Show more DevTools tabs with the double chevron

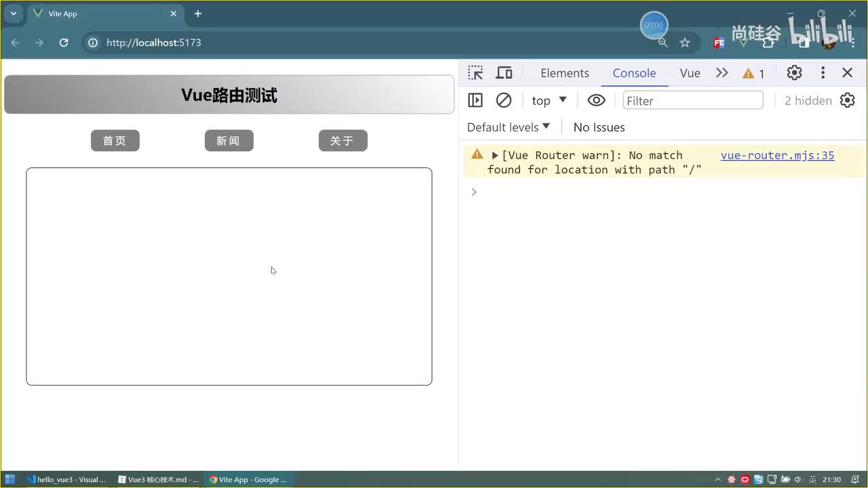click(722, 73)
